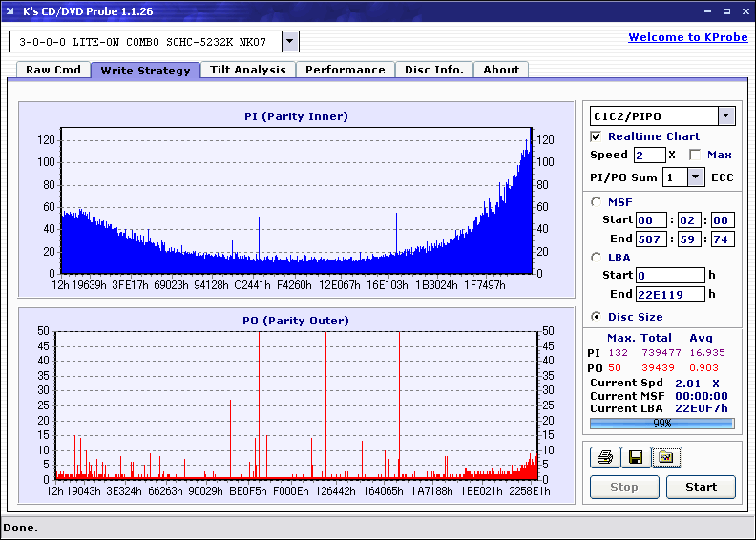Toggle the Realtime Chart checkbox
The height and width of the screenshot is (540, 756).
click(x=597, y=136)
